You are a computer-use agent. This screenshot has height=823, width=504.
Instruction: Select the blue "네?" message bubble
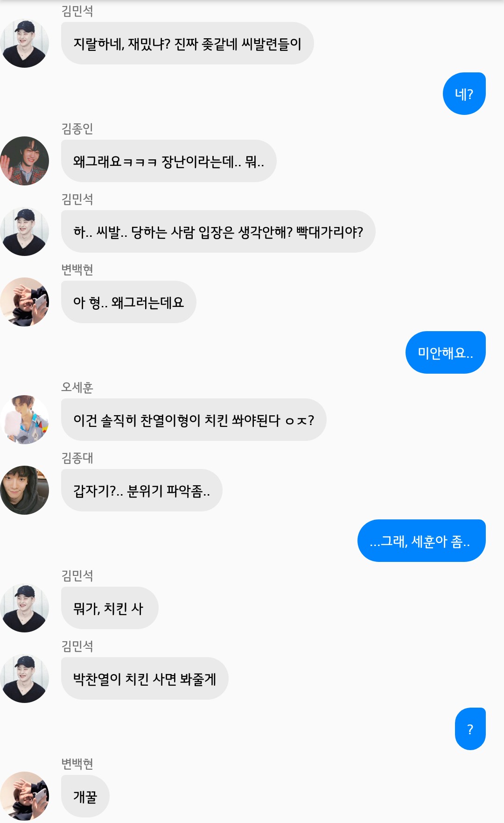click(x=464, y=93)
